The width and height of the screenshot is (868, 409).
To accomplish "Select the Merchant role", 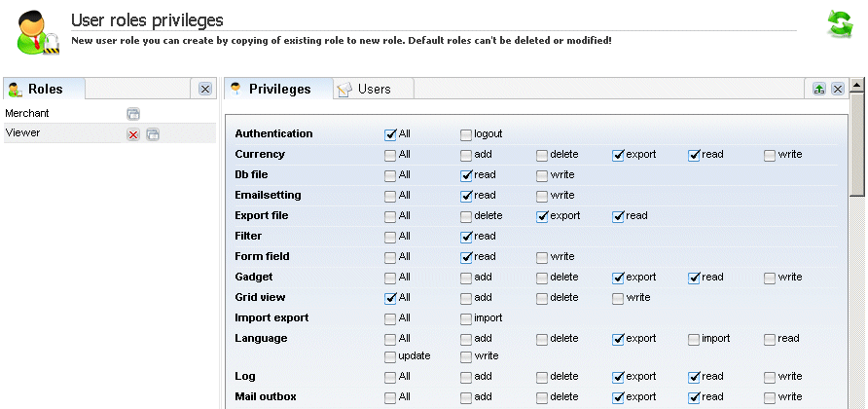I will (x=27, y=113).
